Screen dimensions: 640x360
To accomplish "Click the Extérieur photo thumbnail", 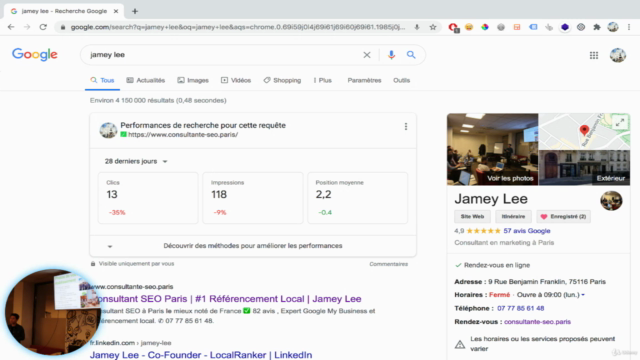I will [x=584, y=168].
